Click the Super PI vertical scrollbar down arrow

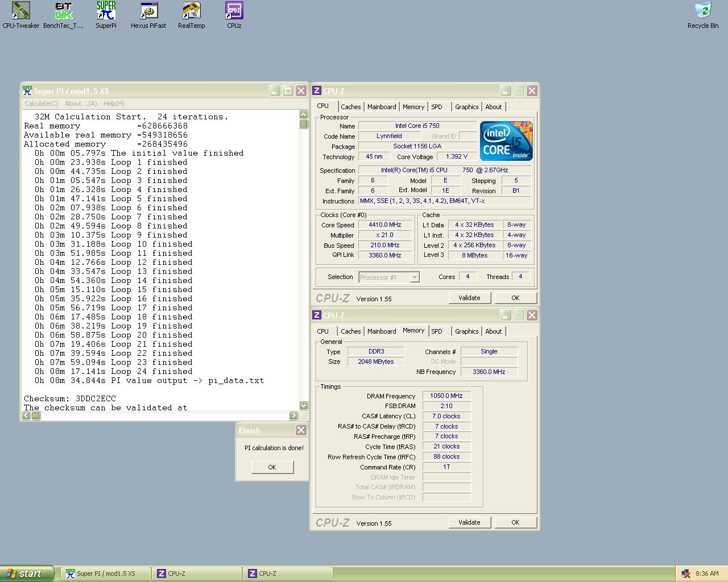(x=304, y=405)
